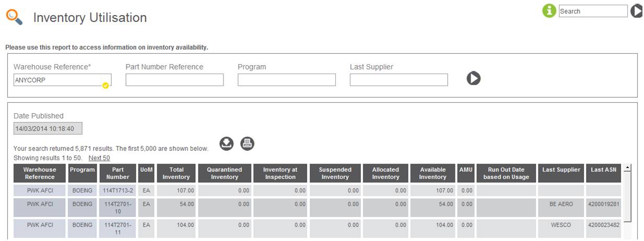Click into the Part Number Reference field
The width and height of the screenshot is (644, 241).
pos(174,80)
